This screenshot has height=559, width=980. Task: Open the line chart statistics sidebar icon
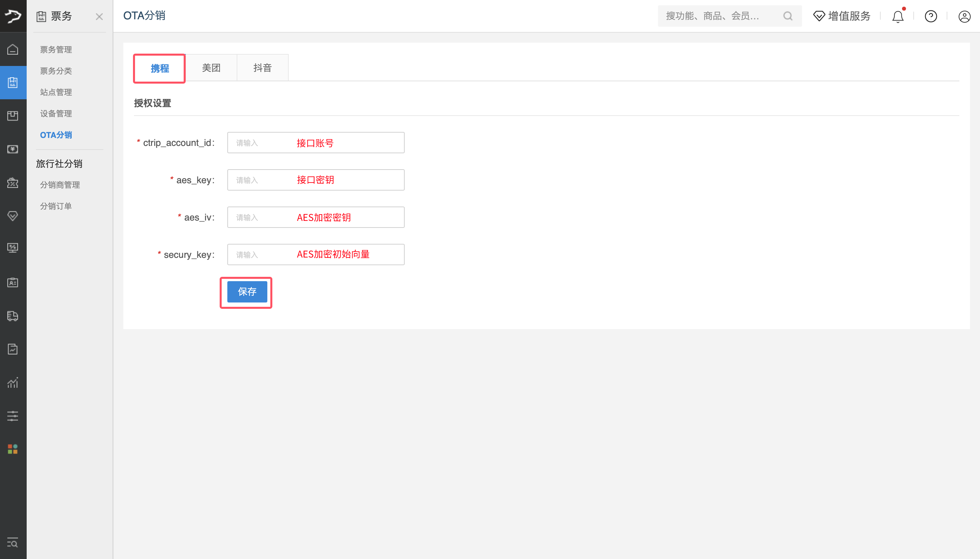point(13,382)
